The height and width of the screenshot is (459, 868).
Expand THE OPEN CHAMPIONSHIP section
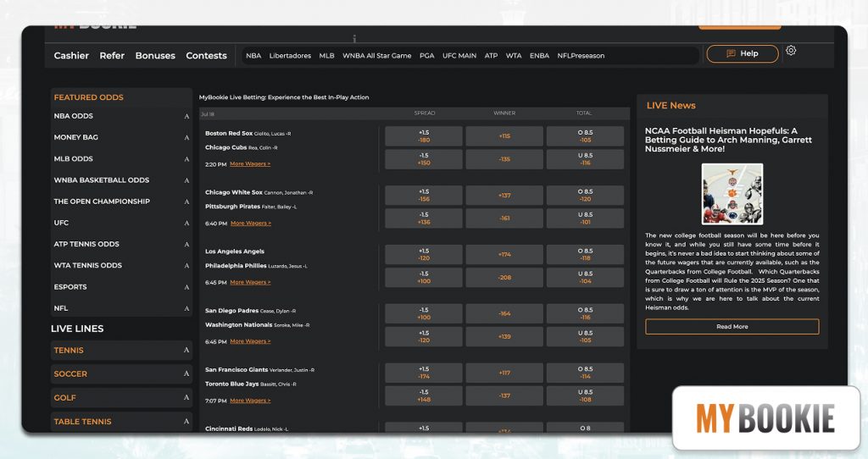[121, 202]
